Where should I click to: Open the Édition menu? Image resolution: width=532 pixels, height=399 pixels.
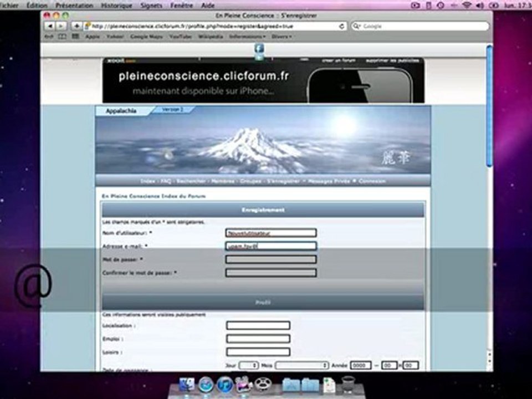[37, 5]
